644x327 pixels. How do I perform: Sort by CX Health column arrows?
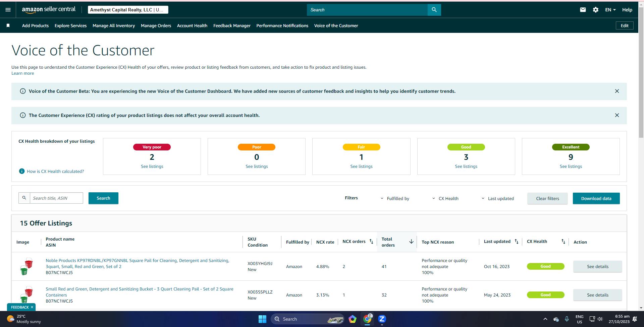(x=563, y=242)
